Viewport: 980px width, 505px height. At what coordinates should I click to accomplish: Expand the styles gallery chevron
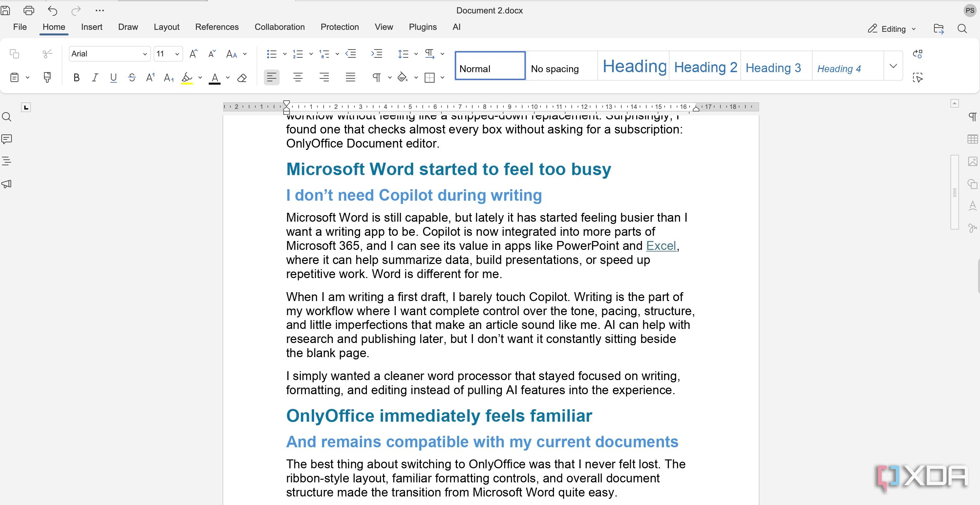893,66
